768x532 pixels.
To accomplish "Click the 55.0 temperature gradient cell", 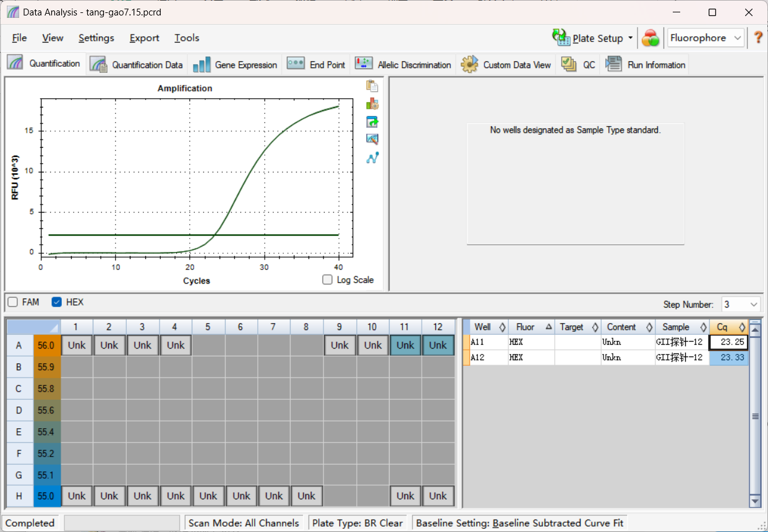I will [x=46, y=496].
